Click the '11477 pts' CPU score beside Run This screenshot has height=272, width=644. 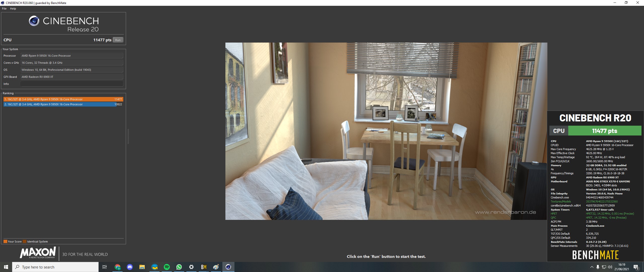pos(102,40)
